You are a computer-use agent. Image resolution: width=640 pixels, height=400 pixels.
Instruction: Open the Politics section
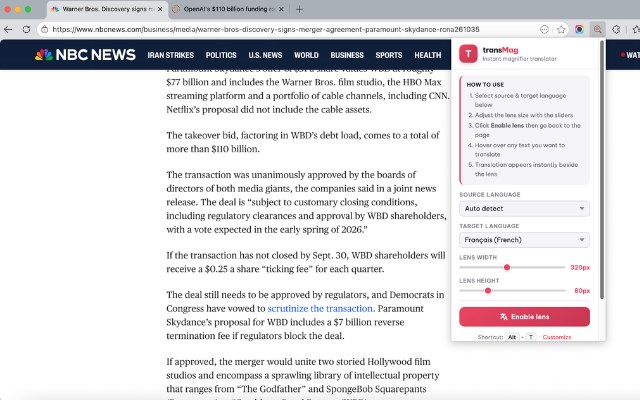coord(221,55)
